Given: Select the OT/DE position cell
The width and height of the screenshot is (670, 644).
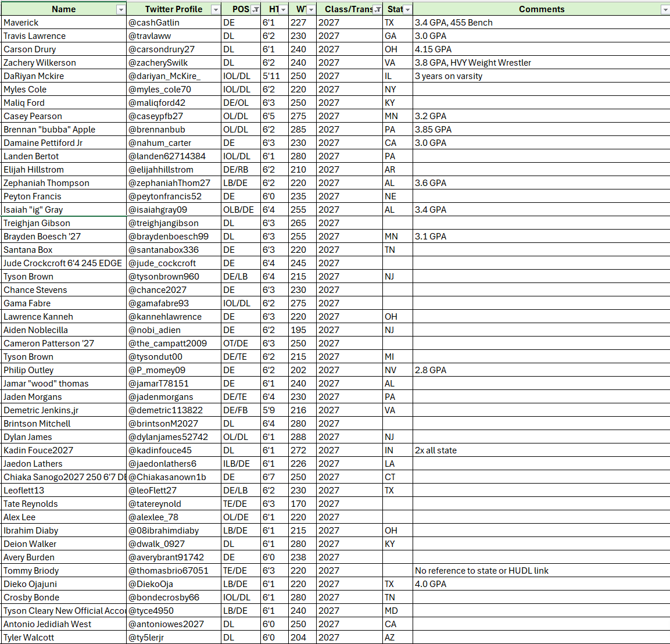Looking at the screenshot, I should click(241, 344).
